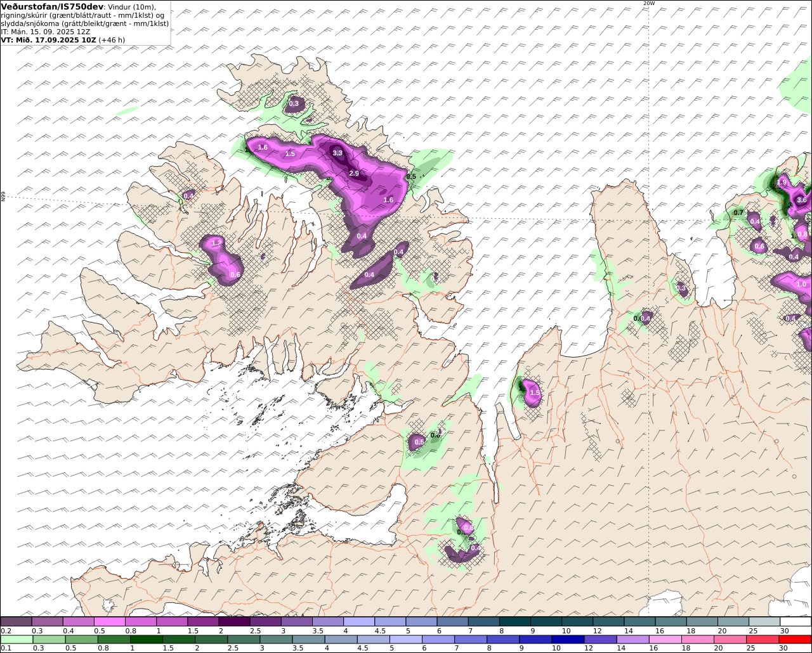Image resolution: width=812 pixels, height=653 pixels.
Task: Click the top-row legend swatch labeled 0.2
Action: [16, 621]
